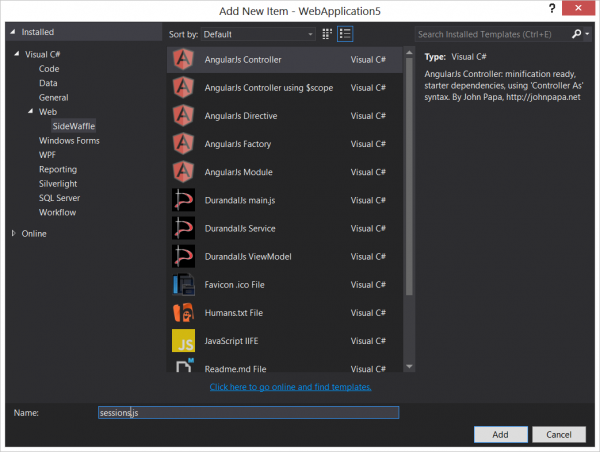Click the AngularJs Module template icon
This screenshot has width=600, height=452.
tap(183, 172)
